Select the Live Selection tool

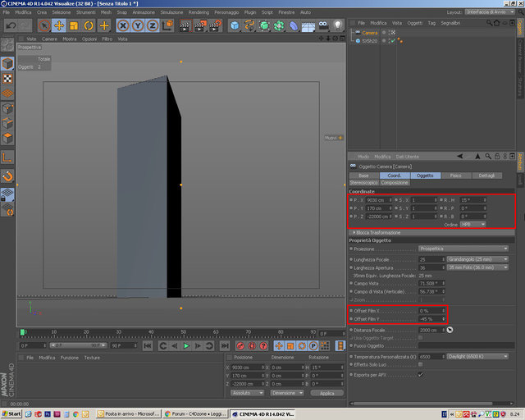click(43, 25)
